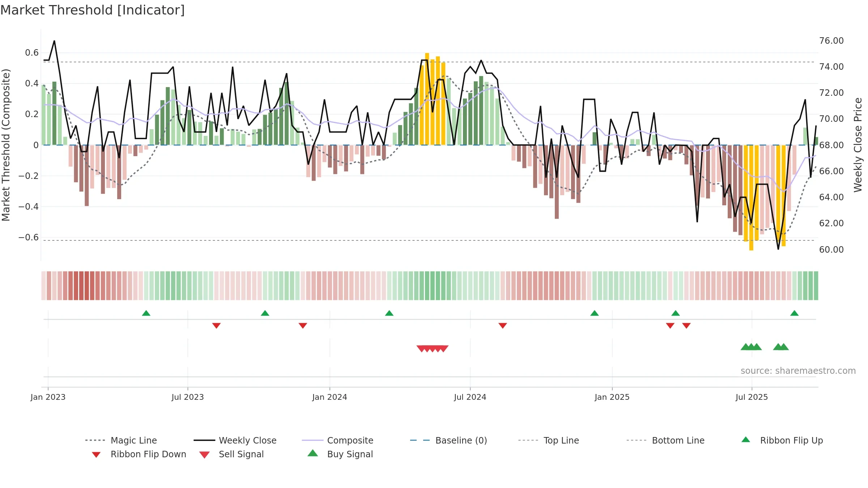This screenshot has width=868, height=488.
Task: Click the 'Jan 2024' x-axis label
Action: (x=330, y=397)
